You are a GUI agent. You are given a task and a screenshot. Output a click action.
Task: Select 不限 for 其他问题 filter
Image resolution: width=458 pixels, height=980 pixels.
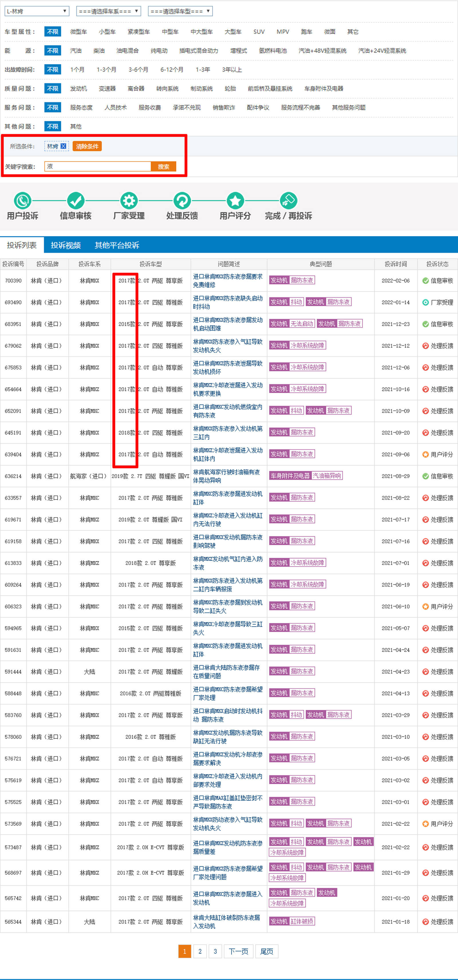53,126
